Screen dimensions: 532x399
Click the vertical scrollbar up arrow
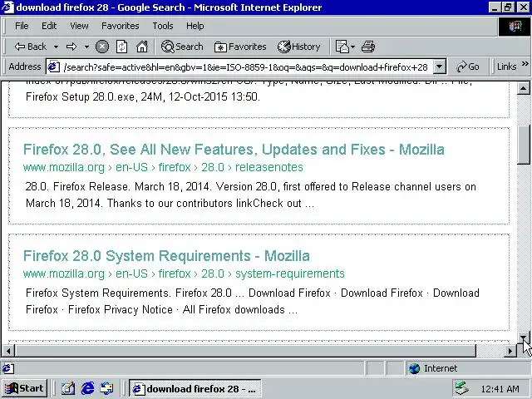[x=523, y=89]
